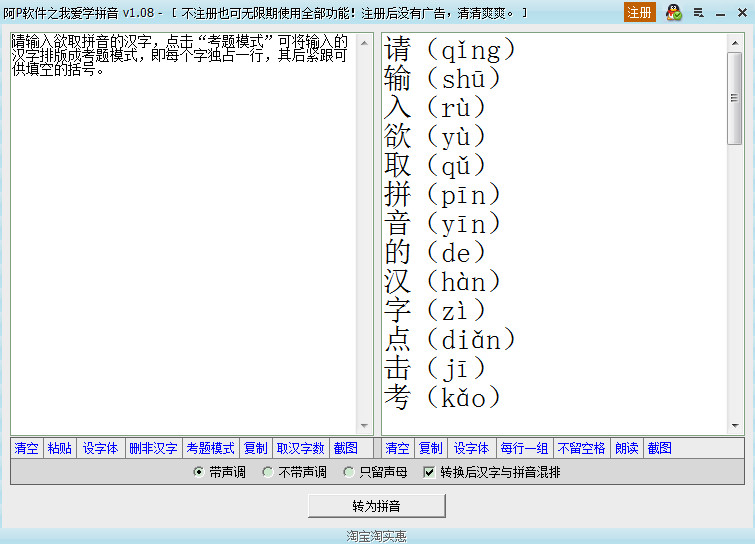Open the menu icon in title bar

[x=699, y=13]
